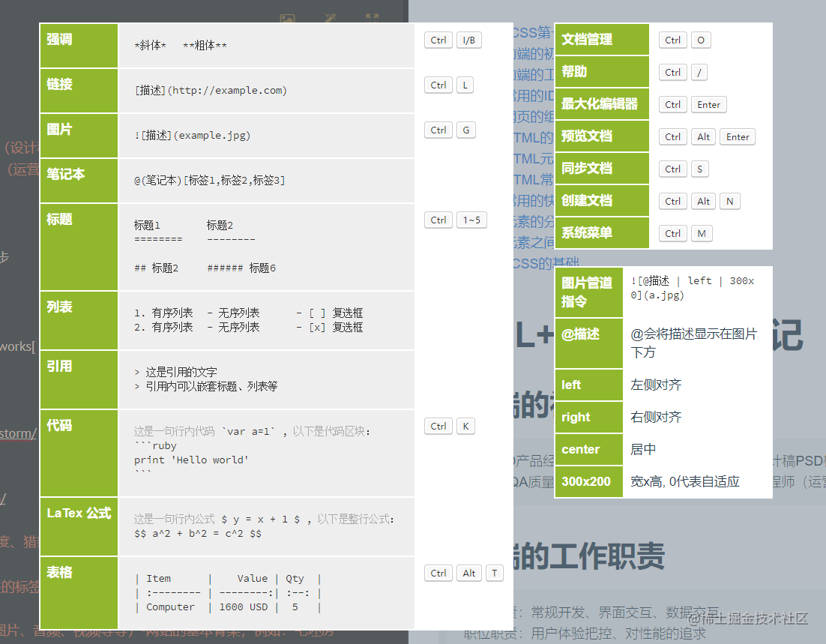The height and width of the screenshot is (644, 826).
Task: Click the 帮助 label cell
Action: [602, 72]
